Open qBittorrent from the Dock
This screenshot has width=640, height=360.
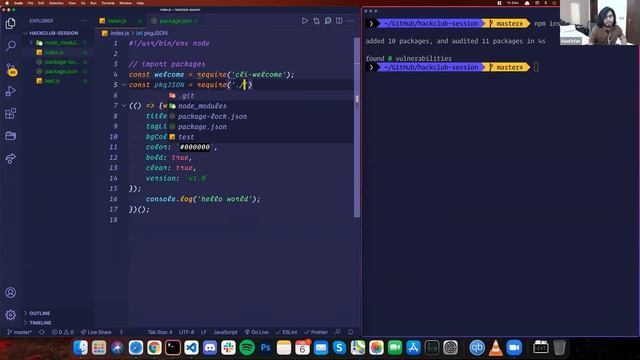pos(477,348)
